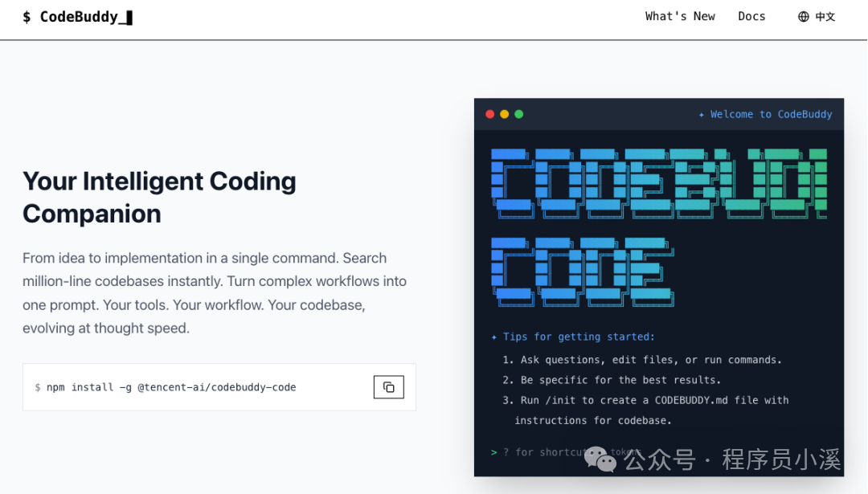868x494 pixels.
Task: Click the red traffic-light dot on terminal
Action: [489, 114]
